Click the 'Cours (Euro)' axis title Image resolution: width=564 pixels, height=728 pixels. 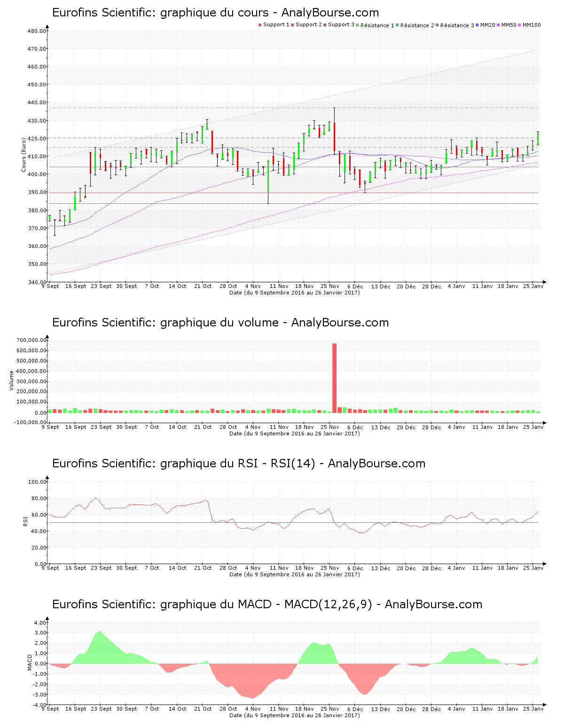coord(24,155)
